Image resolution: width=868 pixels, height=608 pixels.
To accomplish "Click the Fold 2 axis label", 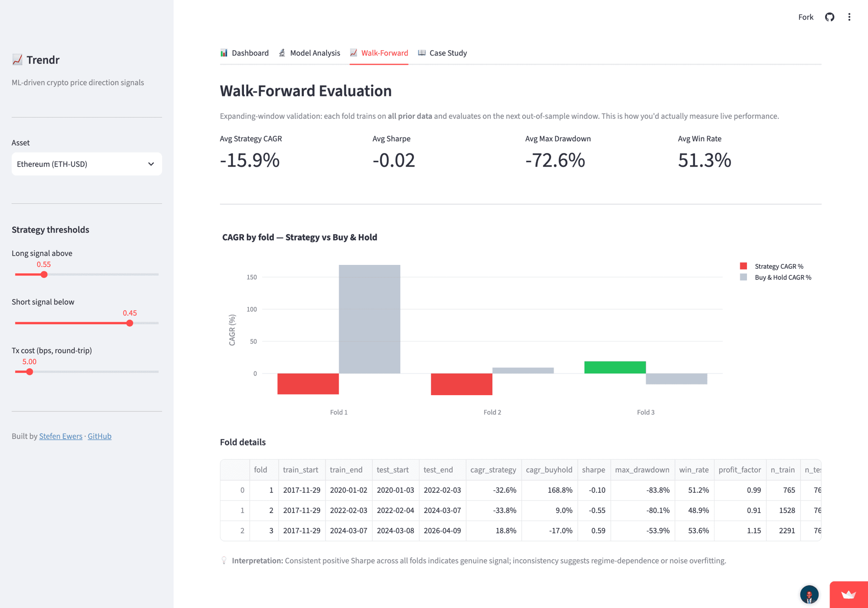I will [x=492, y=412].
